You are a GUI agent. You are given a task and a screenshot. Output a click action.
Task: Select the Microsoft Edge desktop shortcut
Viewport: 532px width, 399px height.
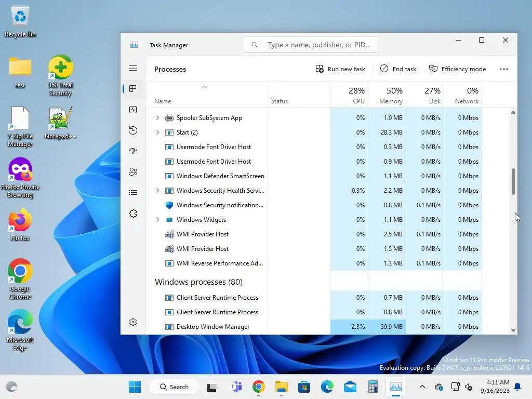(20, 330)
